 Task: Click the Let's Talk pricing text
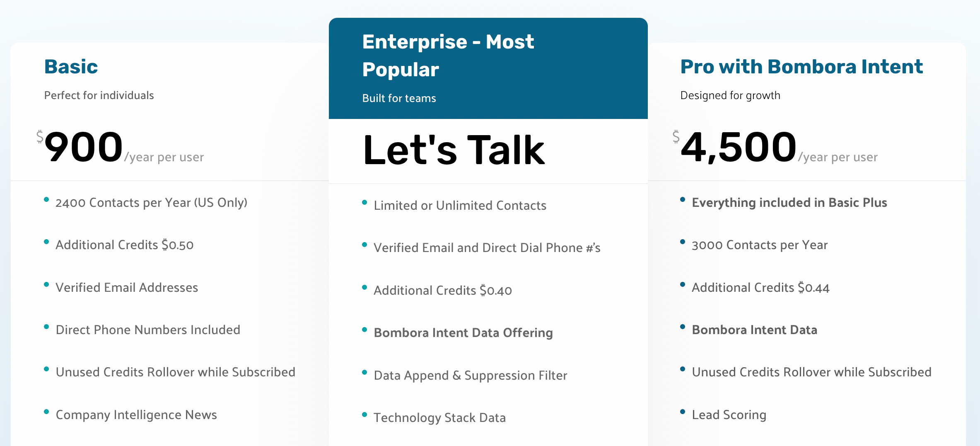pos(454,150)
